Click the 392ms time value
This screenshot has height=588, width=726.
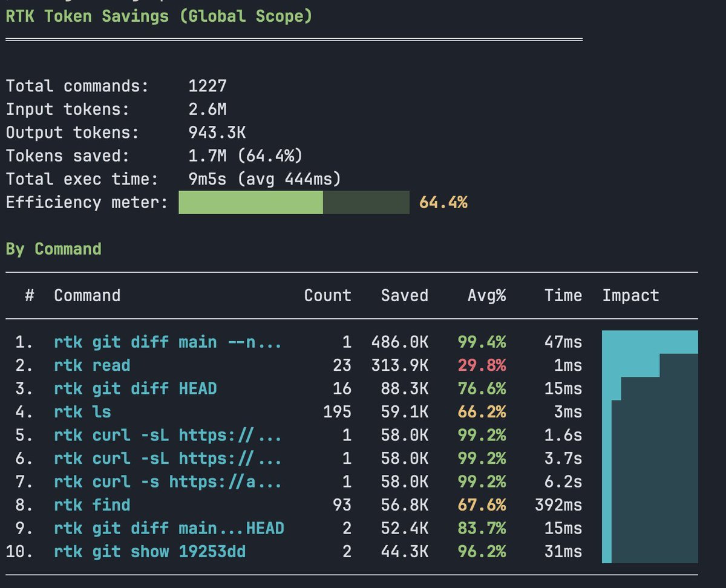tap(558, 505)
